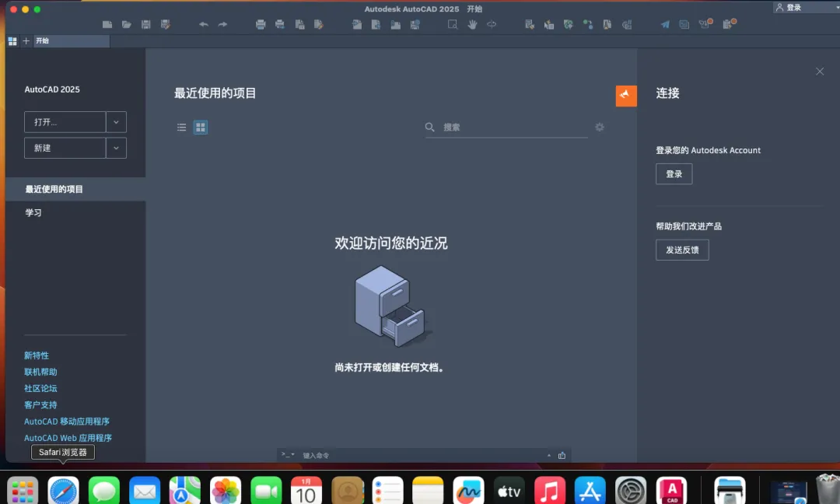Open System Settings in the Dock
The width and height of the screenshot is (840, 504).
631,490
